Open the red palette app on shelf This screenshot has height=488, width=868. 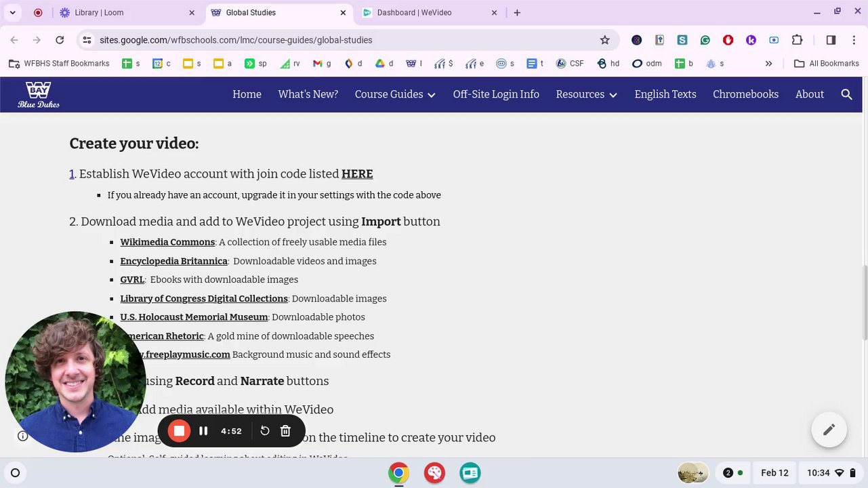pyautogui.click(x=434, y=473)
